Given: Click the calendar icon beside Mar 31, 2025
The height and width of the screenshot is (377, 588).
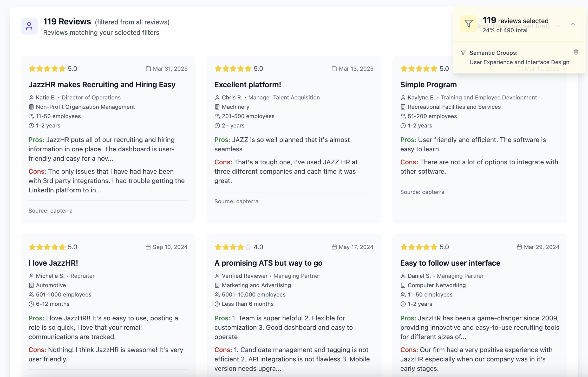Looking at the screenshot, I should point(148,69).
